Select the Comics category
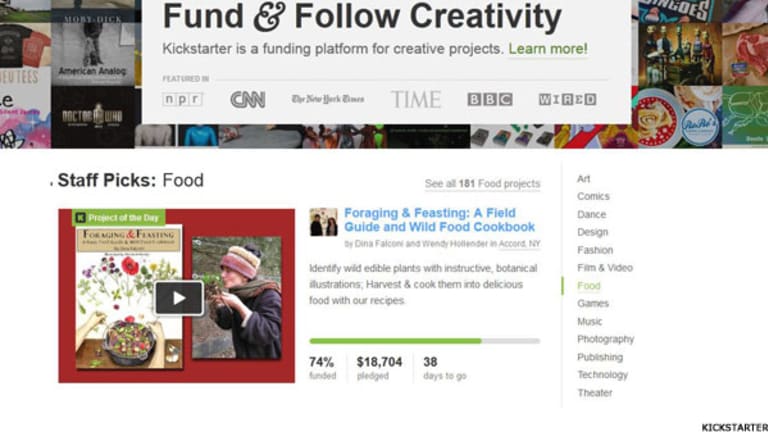This screenshot has height=432, width=768. (593, 196)
